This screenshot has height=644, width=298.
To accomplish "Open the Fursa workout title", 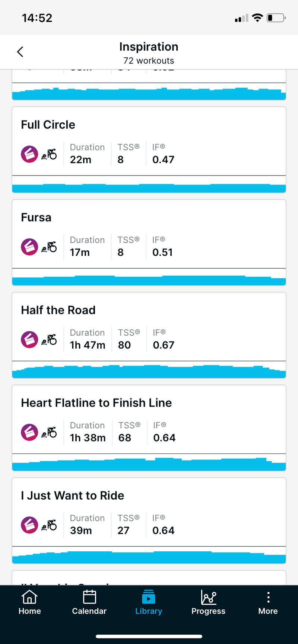I will [36, 217].
